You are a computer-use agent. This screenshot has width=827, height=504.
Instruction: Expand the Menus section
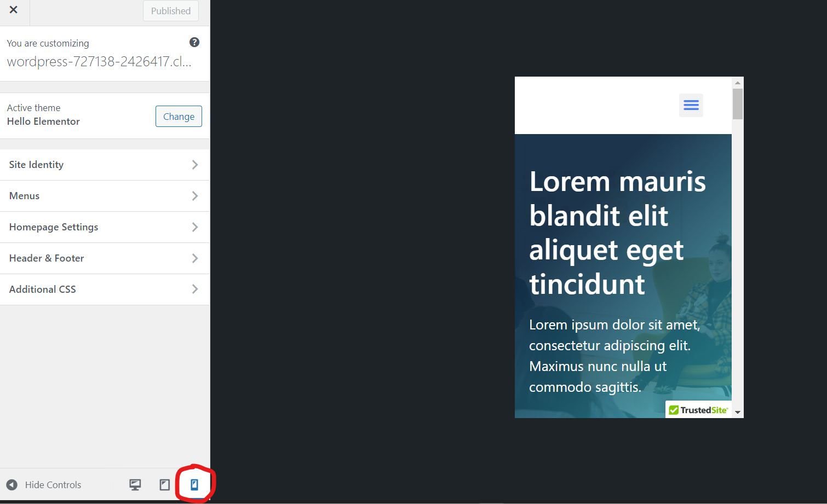click(105, 195)
